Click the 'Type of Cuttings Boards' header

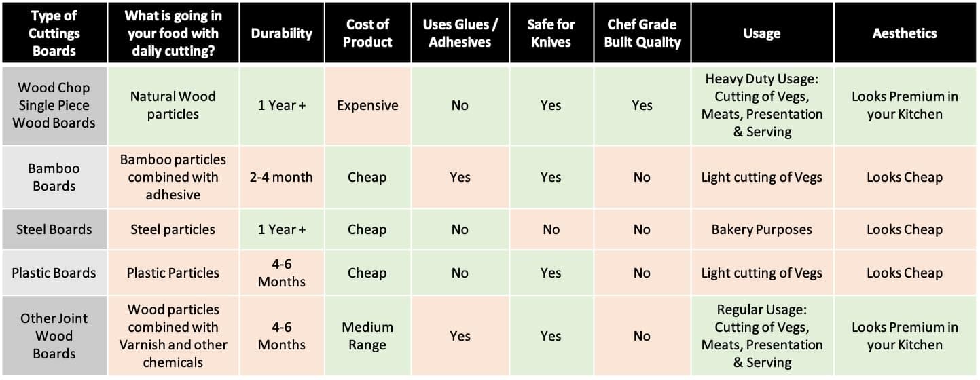(54, 33)
